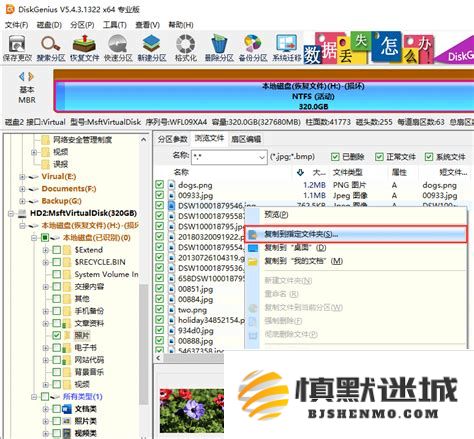Image resolution: width=474 pixels, height=439 pixels.
Task: Switch to the 扇区编辑 tab
Action: pos(246,139)
